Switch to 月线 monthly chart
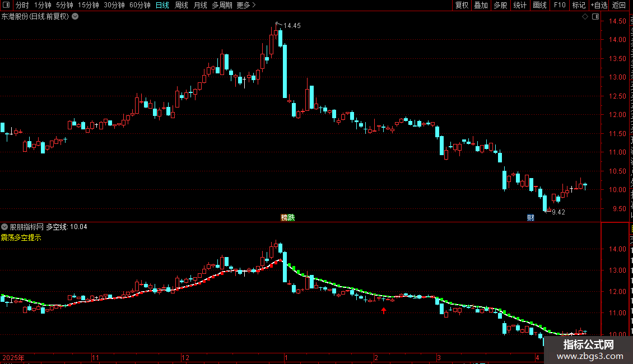Image resolution: width=633 pixels, height=364 pixels. tap(200, 5)
